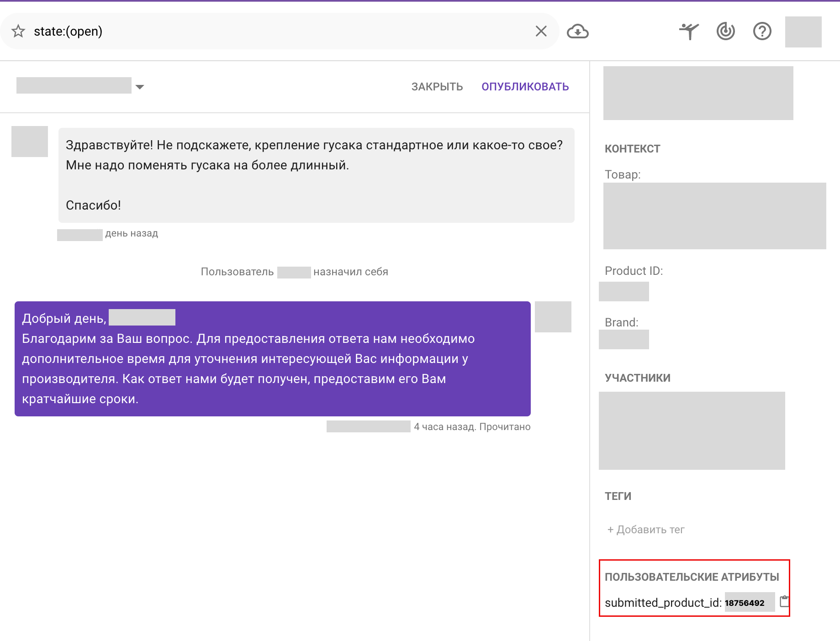Select the 18756492 attribute value
Image resolution: width=840 pixels, height=641 pixels.
pos(745,603)
